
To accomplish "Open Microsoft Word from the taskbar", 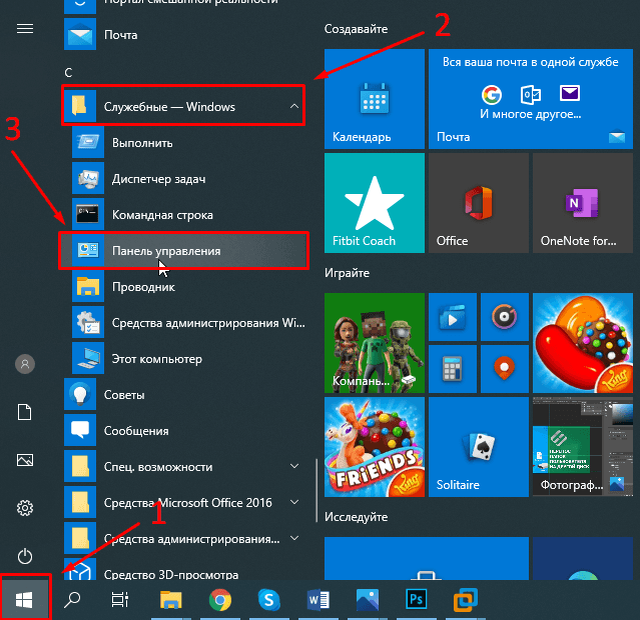I will click(318, 600).
